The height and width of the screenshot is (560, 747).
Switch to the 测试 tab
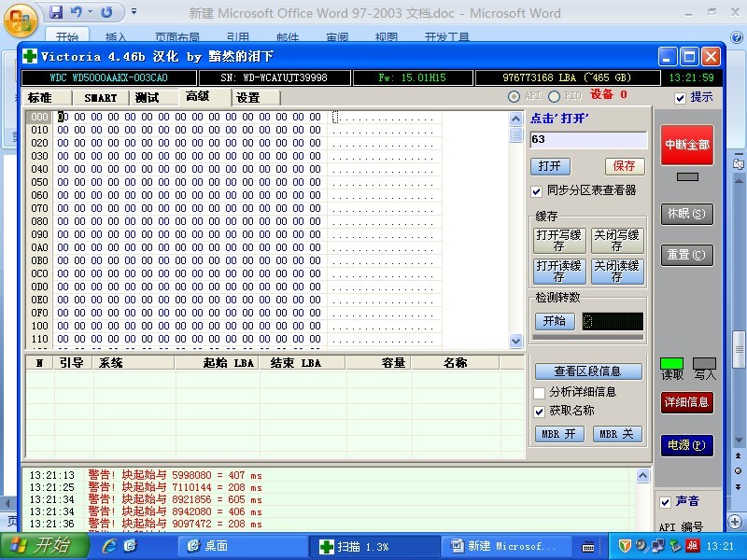[153, 98]
